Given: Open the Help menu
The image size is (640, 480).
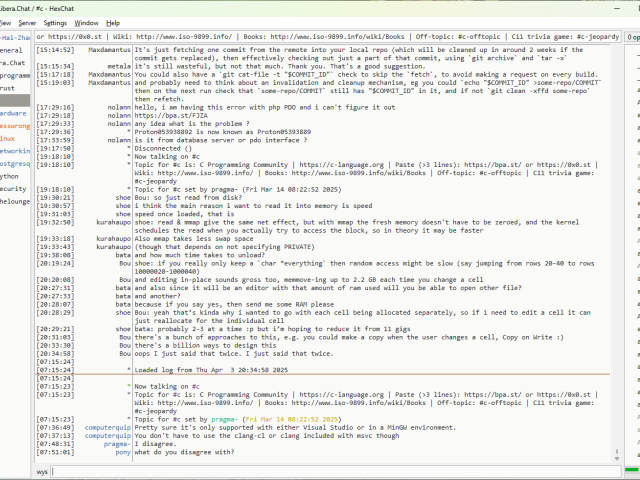Looking at the screenshot, I should tap(115, 21).
